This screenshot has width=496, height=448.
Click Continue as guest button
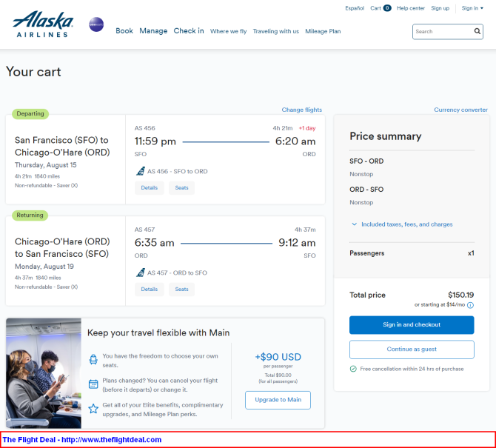point(412,350)
